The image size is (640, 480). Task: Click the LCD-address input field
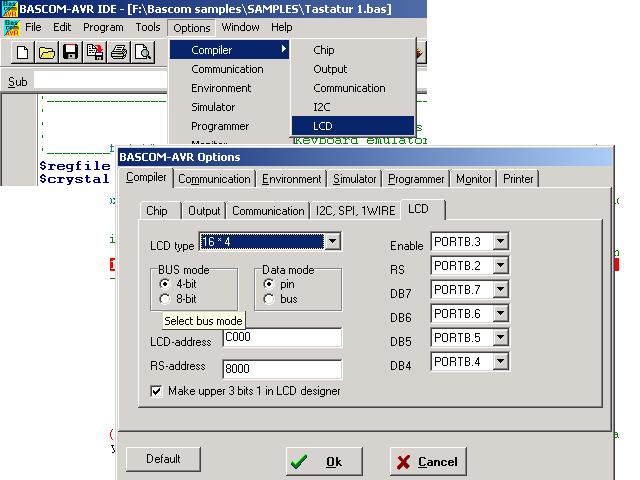282,337
